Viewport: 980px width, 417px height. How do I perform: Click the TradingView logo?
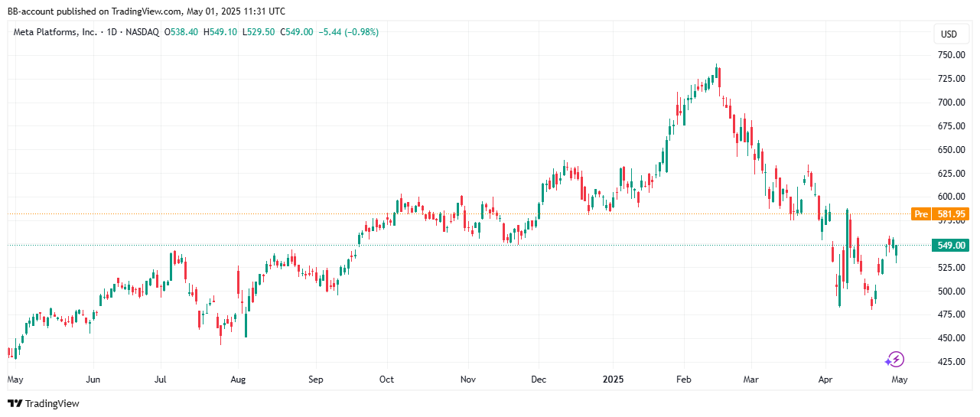[44, 403]
